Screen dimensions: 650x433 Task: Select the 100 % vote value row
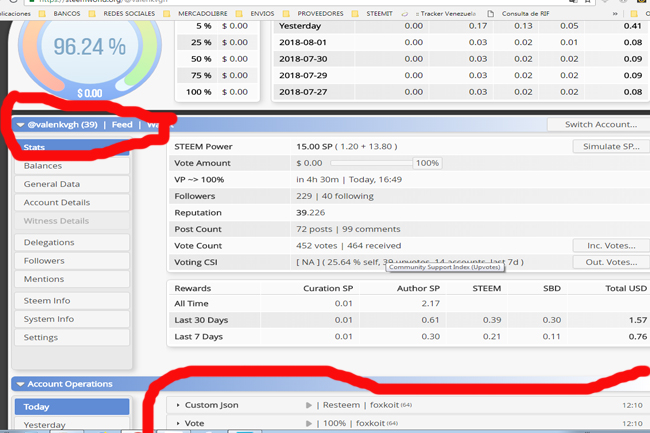218,92
